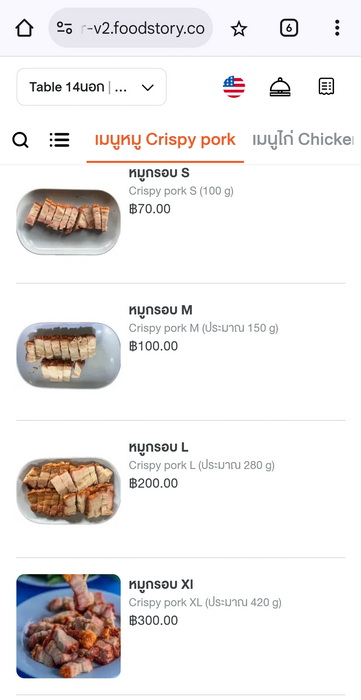
Task: Switch to the เมนูไก่ Chicken tab
Action: click(303, 140)
